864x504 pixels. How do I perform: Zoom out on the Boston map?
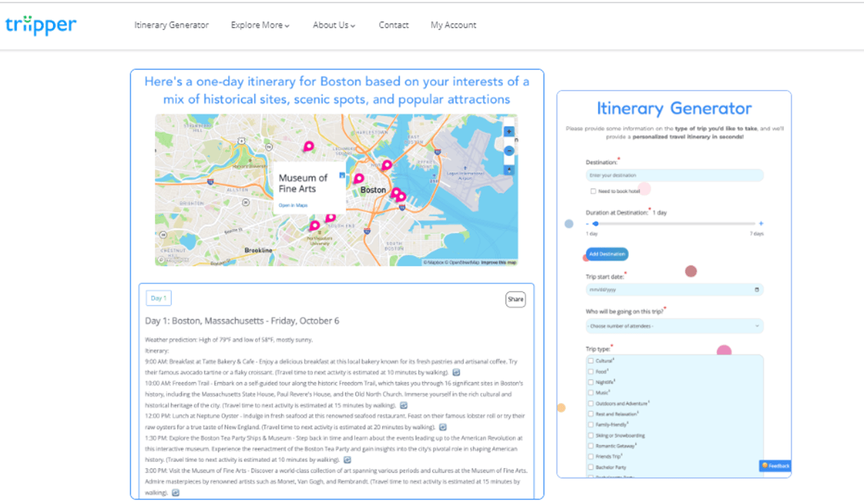(509, 151)
